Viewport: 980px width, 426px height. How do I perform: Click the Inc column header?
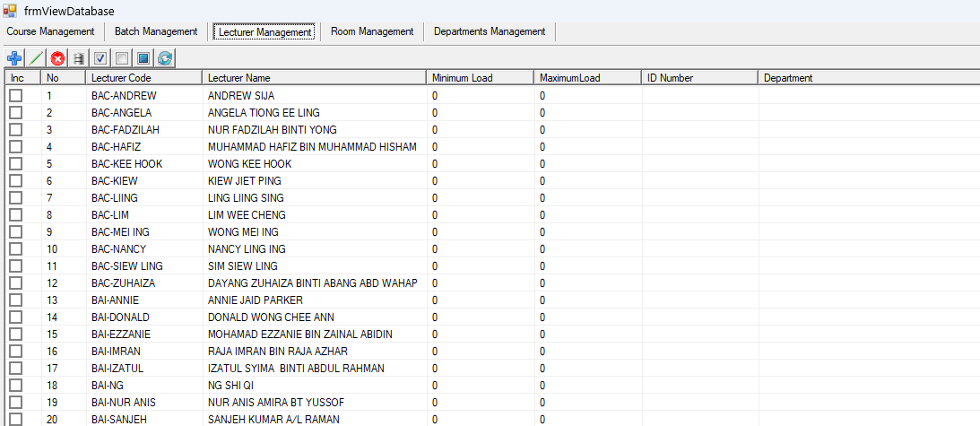click(23, 78)
